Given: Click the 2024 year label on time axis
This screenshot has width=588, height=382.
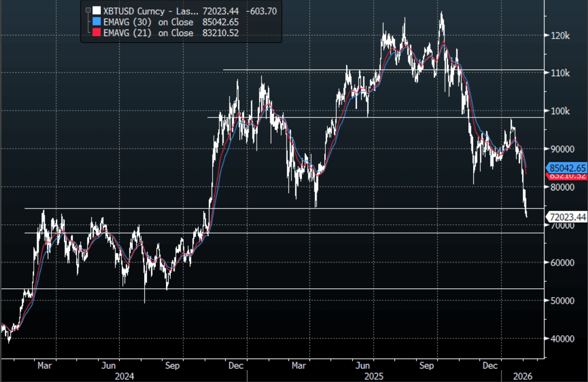Looking at the screenshot, I should (x=125, y=377).
